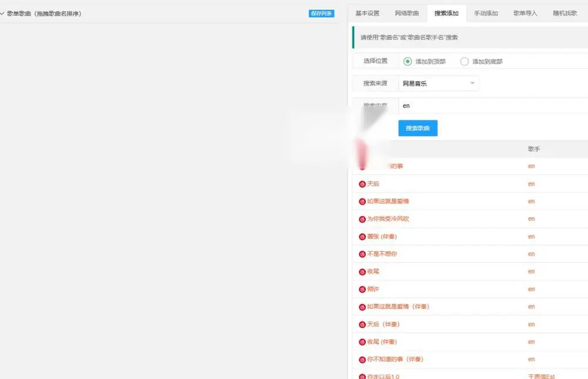Screen dimensions: 588x379
Task: Click the blue 搜索歌曲 button
Action: 417,128
